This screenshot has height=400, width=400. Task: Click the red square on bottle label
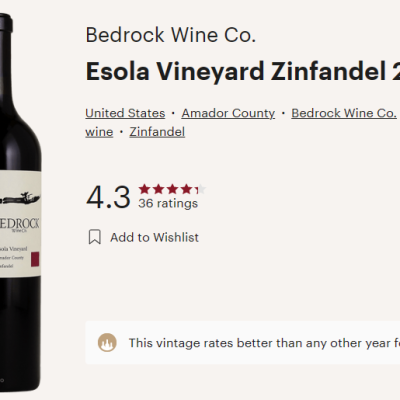[35, 259]
